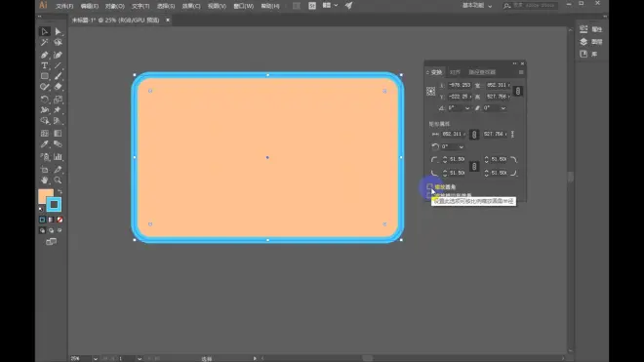Select the Eraser tool

click(58, 87)
